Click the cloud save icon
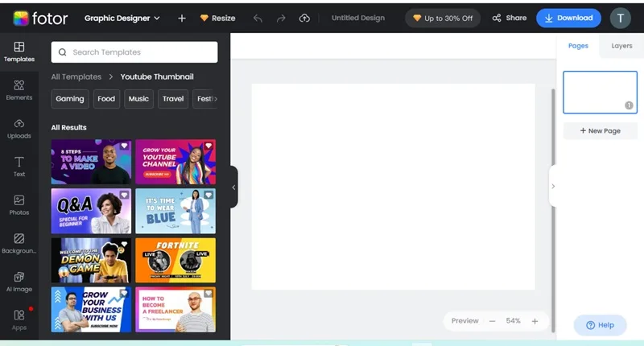 point(304,18)
